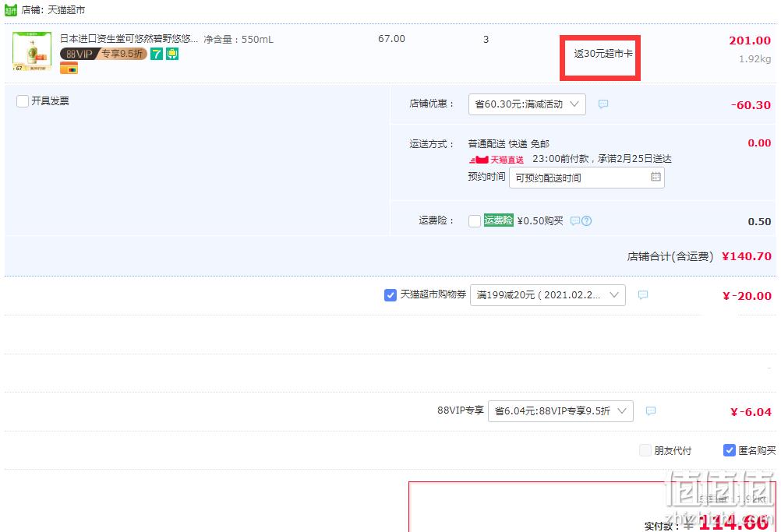
Task: Click the coupon amount ¥-20.00
Action: coord(747,296)
